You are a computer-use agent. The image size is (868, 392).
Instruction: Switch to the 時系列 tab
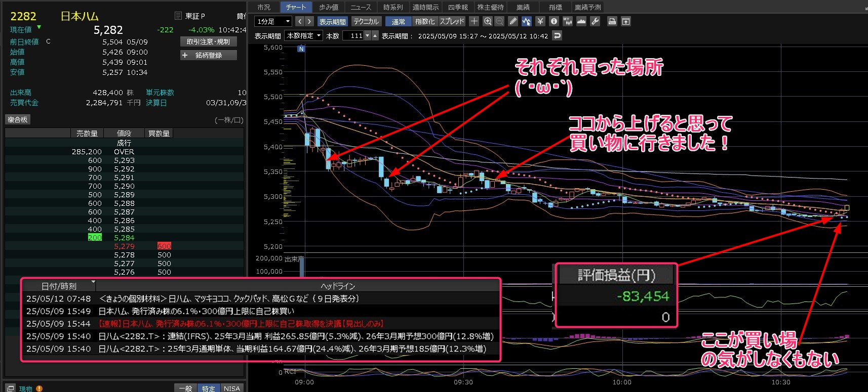tap(393, 7)
